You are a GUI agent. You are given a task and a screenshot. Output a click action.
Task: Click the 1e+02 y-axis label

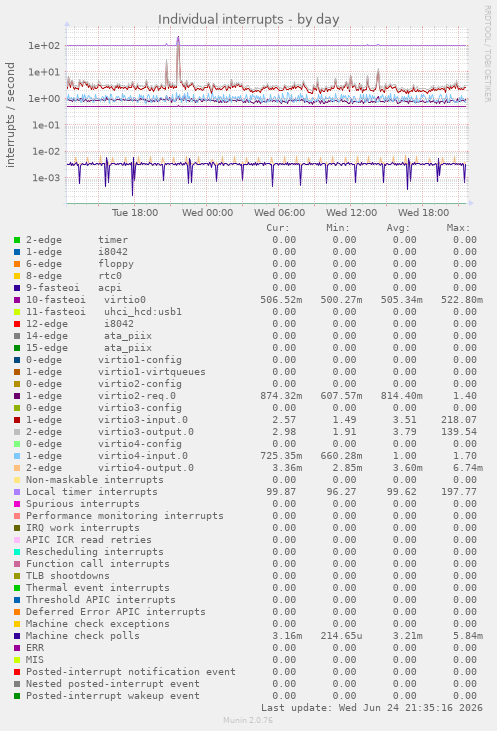(45, 46)
